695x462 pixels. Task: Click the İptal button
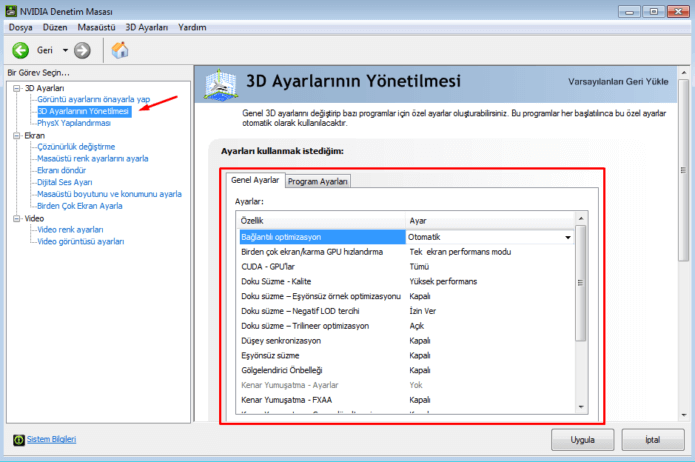[x=653, y=440]
